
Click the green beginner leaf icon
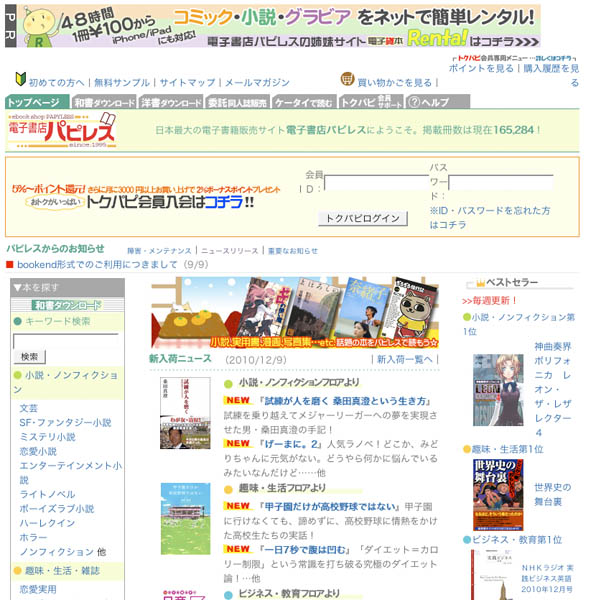click(x=20, y=79)
